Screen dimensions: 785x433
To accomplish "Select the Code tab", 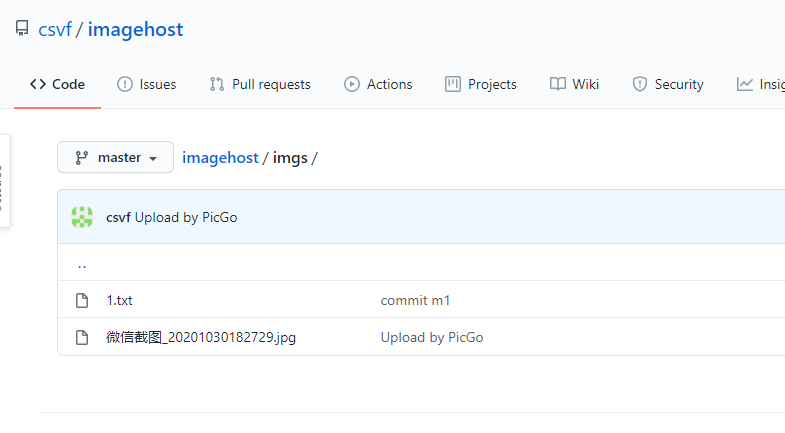I will [x=57, y=84].
